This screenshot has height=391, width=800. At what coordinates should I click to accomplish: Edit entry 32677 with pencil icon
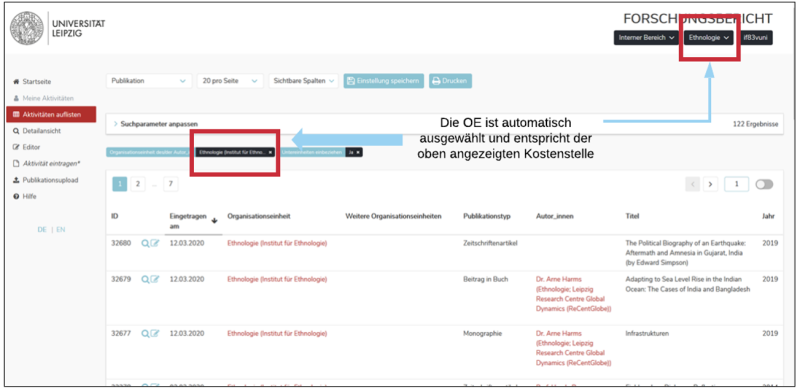pos(155,334)
